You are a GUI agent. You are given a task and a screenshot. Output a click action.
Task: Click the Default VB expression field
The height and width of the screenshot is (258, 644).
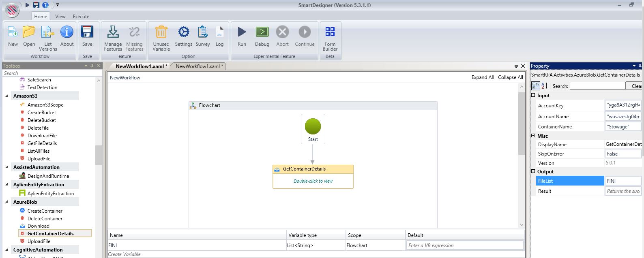click(x=464, y=245)
